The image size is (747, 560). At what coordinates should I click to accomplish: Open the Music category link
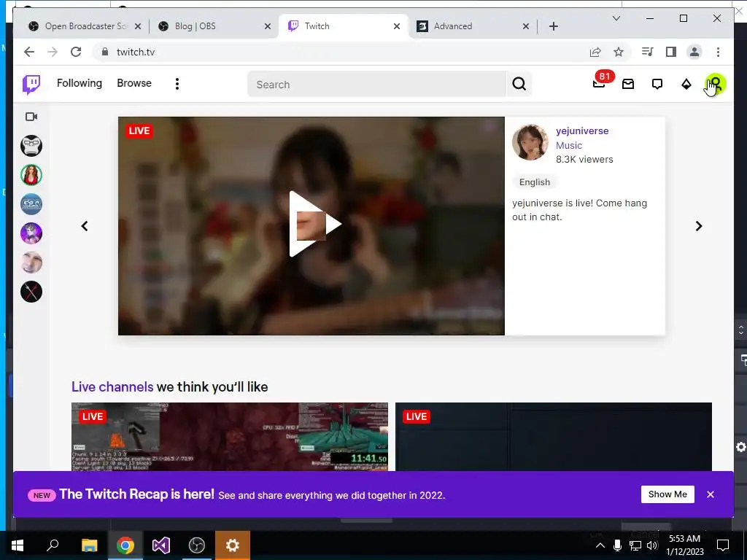569,145
